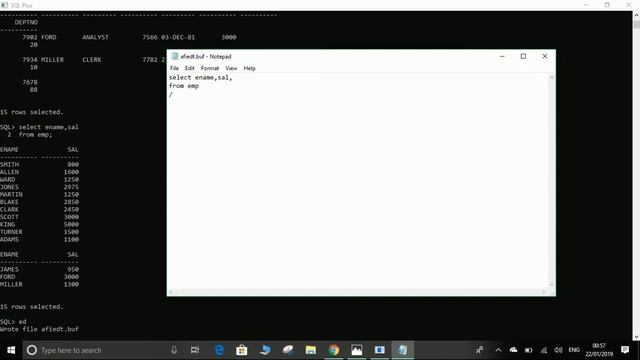Open the Action Center notifications icon

(x=625, y=350)
